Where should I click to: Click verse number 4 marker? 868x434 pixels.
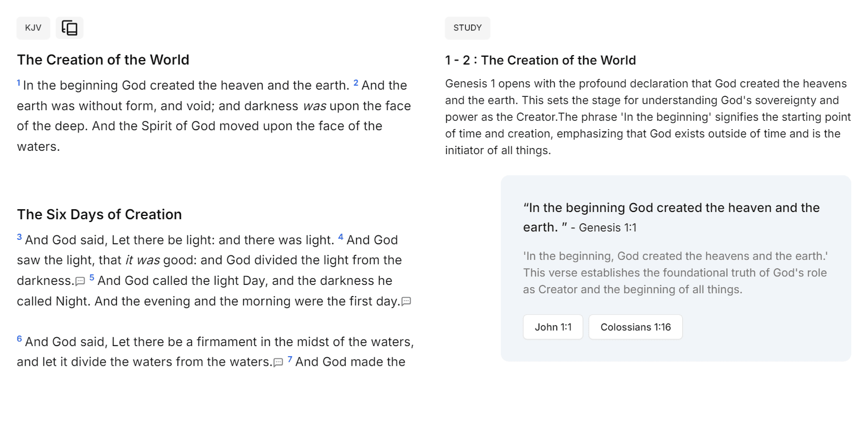341,238
